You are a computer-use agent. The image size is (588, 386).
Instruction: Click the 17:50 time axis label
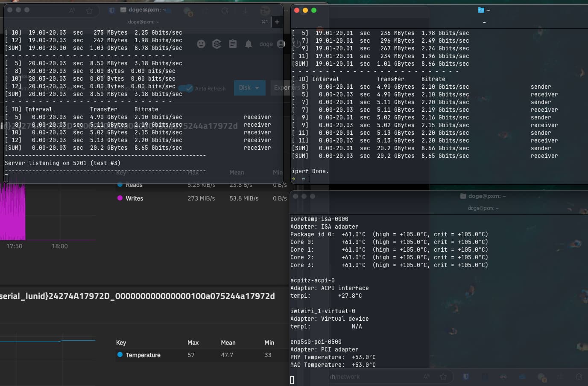[x=14, y=246]
